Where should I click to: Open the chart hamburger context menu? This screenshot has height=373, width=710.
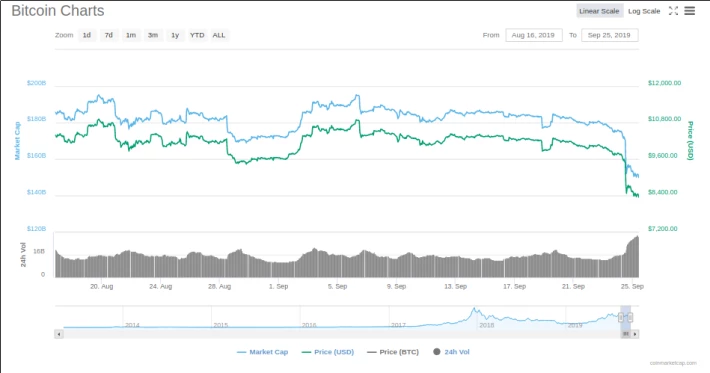tap(689, 11)
